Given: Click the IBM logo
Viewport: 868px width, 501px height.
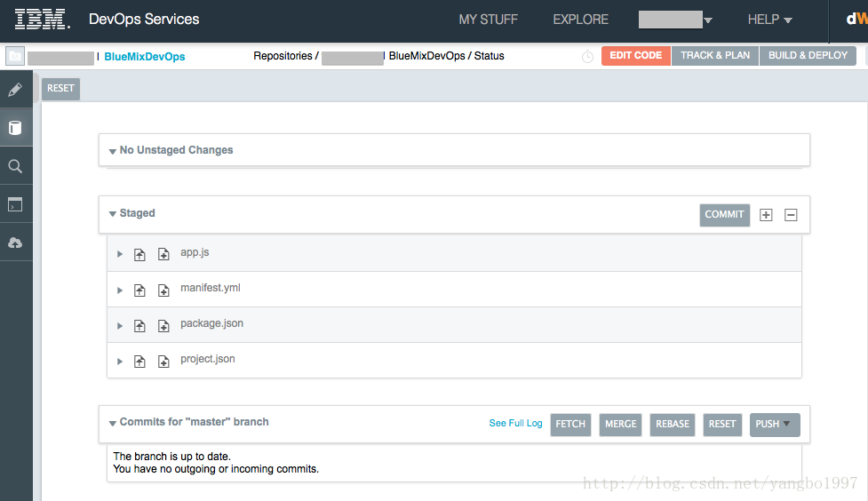Looking at the screenshot, I should tap(42, 20).
